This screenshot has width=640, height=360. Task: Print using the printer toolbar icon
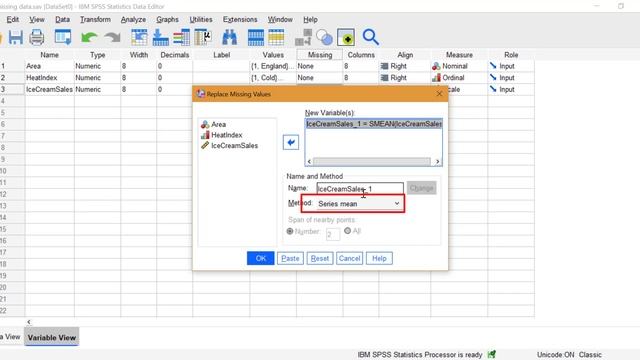[37, 38]
